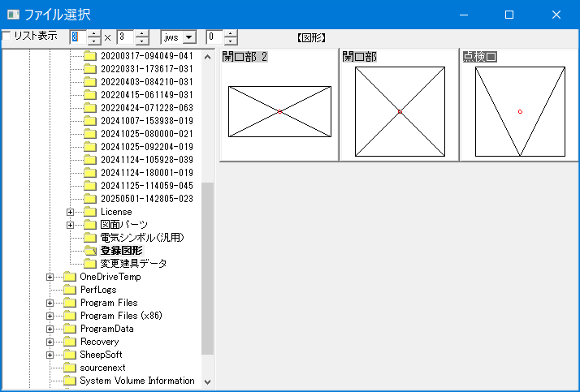Click the folder icon of 20241125-114059-045
The height and width of the screenshot is (392, 580).
[x=90, y=186]
